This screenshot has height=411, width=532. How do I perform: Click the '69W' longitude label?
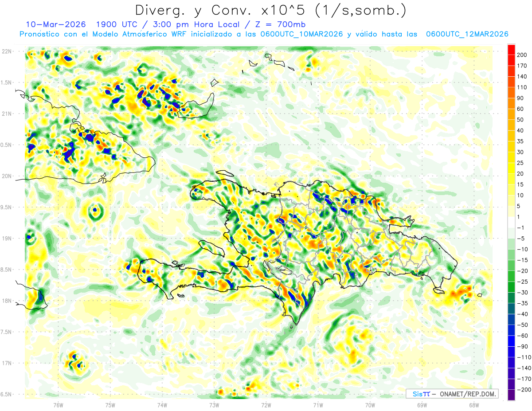pos(422,406)
